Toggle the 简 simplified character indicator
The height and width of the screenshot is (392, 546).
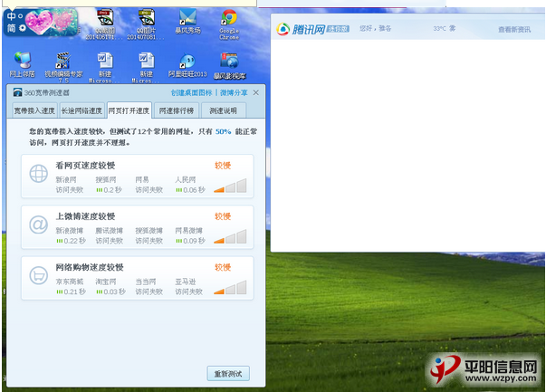point(11,27)
